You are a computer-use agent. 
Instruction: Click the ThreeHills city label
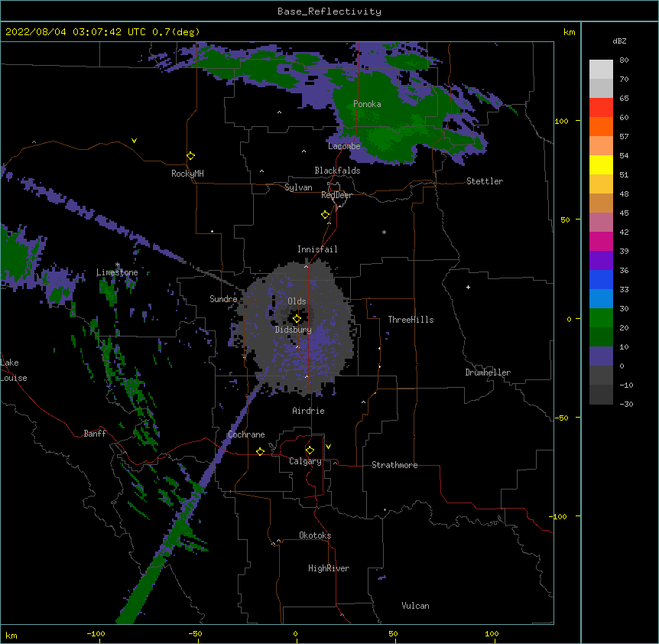tap(411, 320)
